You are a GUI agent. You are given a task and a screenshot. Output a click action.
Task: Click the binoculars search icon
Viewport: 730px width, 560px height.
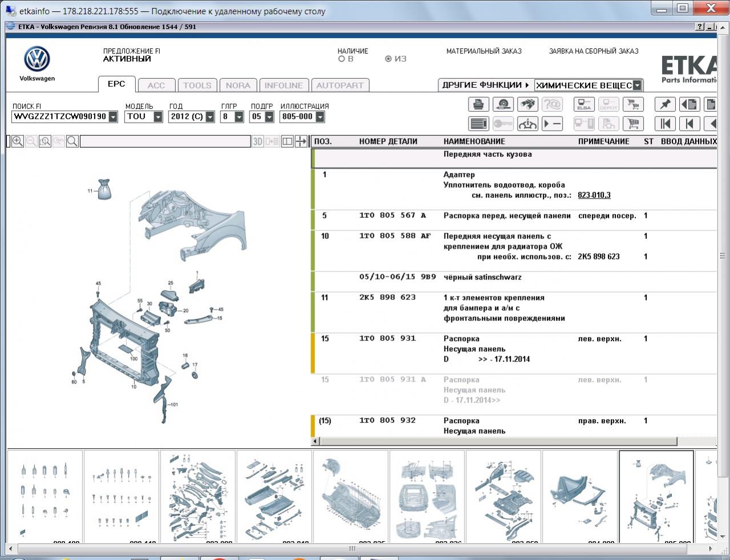coord(527,104)
